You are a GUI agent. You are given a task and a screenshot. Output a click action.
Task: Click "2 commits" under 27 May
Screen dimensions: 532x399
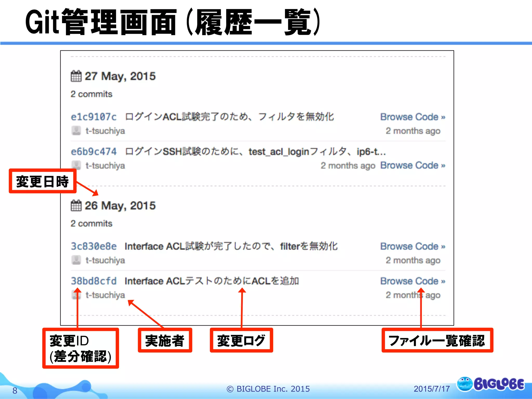[91, 94]
